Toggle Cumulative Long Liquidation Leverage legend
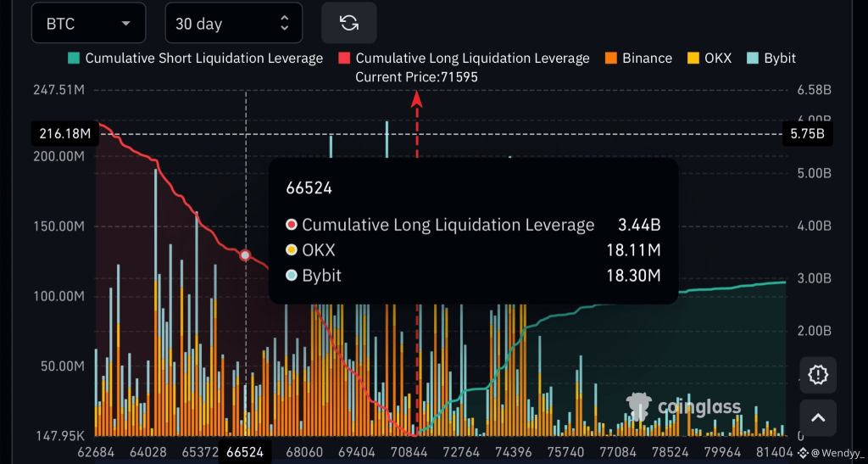 point(465,59)
